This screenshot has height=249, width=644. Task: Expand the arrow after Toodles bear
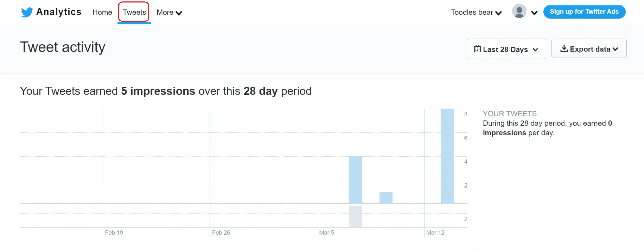(498, 13)
